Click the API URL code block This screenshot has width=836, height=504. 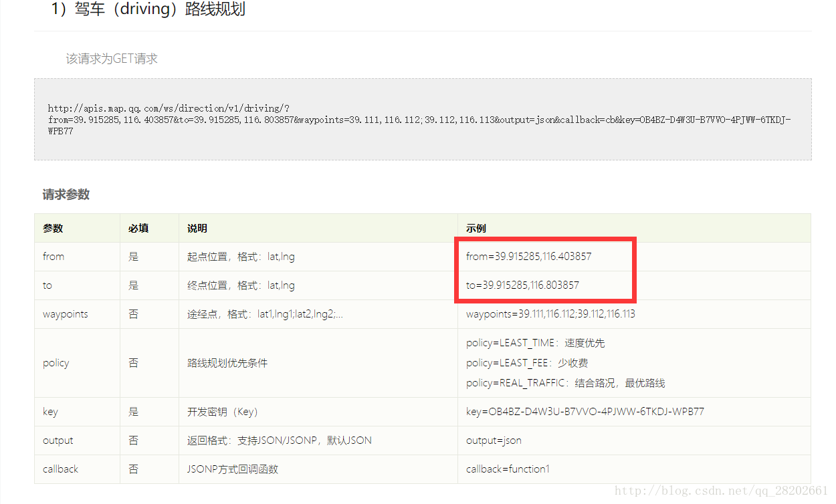tap(423, 119)
